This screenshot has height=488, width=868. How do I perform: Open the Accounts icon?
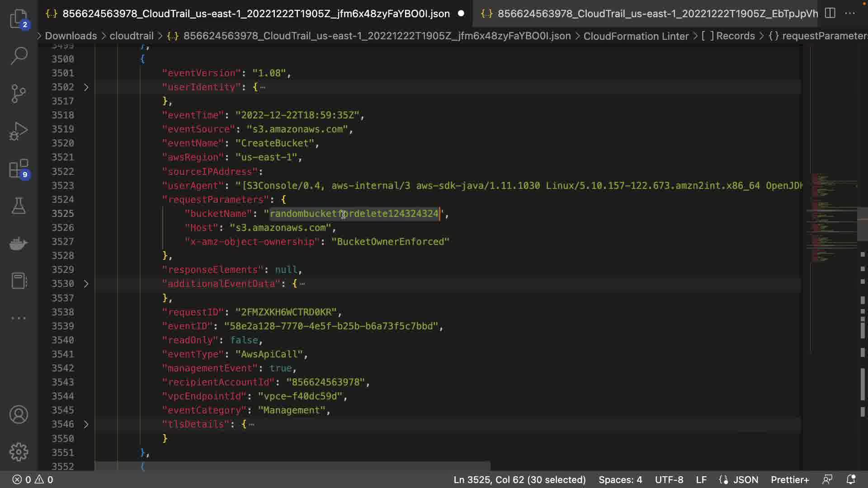point(19,414)
